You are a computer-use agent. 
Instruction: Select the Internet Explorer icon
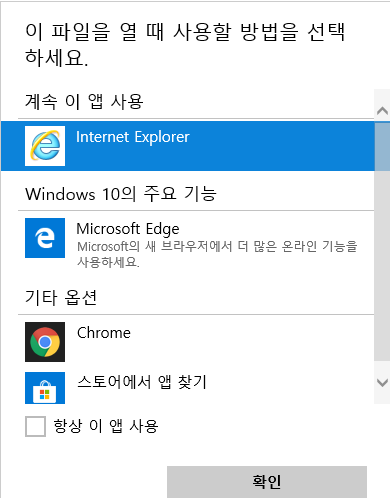45,146
